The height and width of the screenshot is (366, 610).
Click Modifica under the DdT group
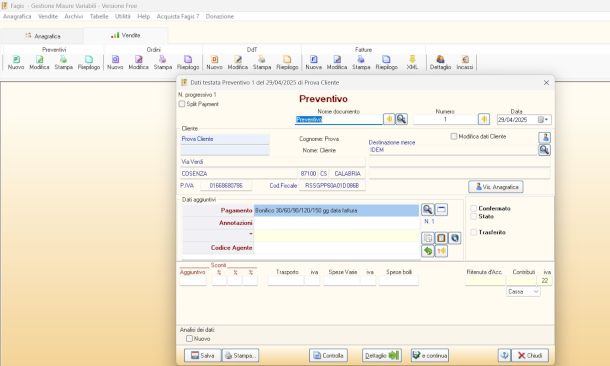[238, 63]
